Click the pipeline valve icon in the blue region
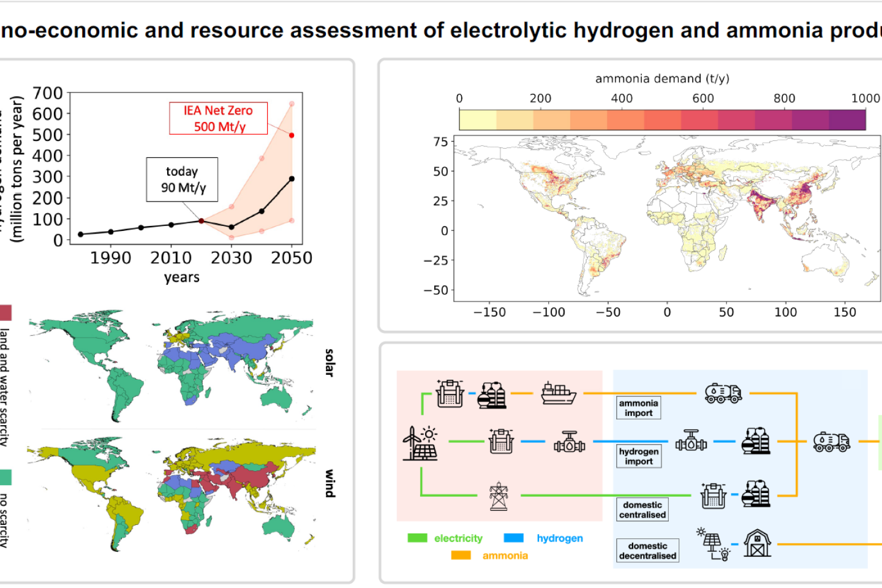Screen dimensions: 882x588 (691, 440)
